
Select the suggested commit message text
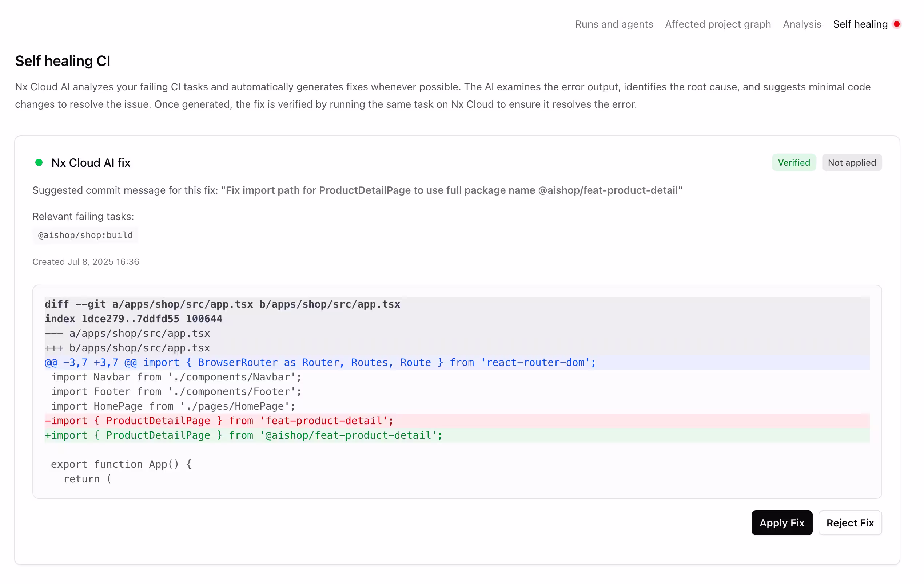point(453,190)
